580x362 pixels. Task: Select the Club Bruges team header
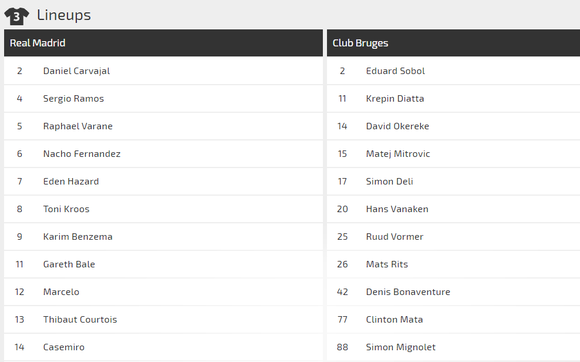pos(453,43)
